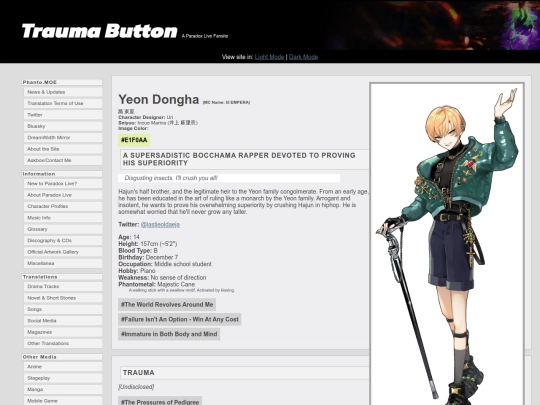Visit the Twitter sidebar link

pos(63,115)
